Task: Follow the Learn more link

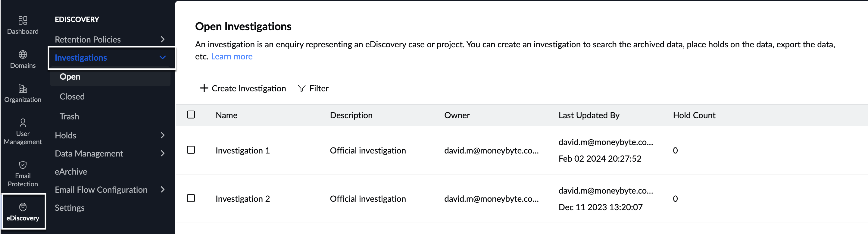Action: tap(232, 57)
